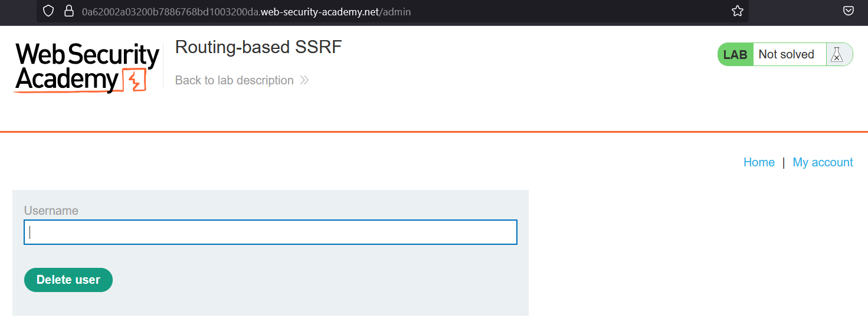Click the Username field label
Screen dimensions: 868x318
pyautogui.click(x=51, y=211)
